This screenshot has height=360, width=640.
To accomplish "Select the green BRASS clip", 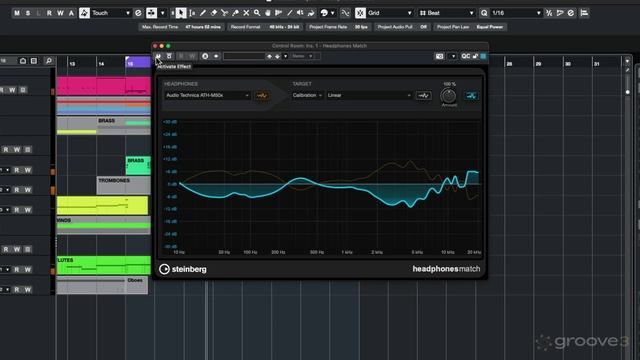I will coord(138,165).
